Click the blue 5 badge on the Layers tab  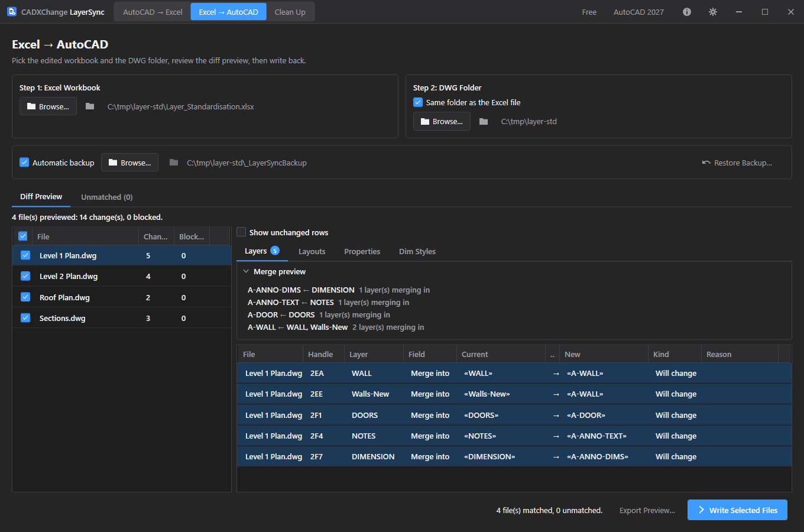click(275, 251)
